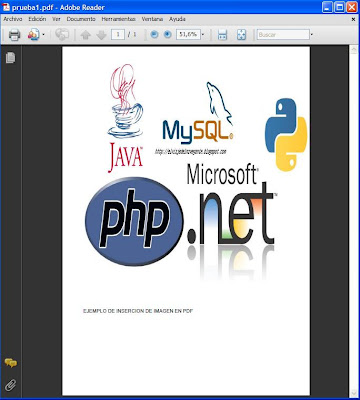Maximize the Adobe Reader window
This screenshot has height=400, width=360.
click(340, 7)
